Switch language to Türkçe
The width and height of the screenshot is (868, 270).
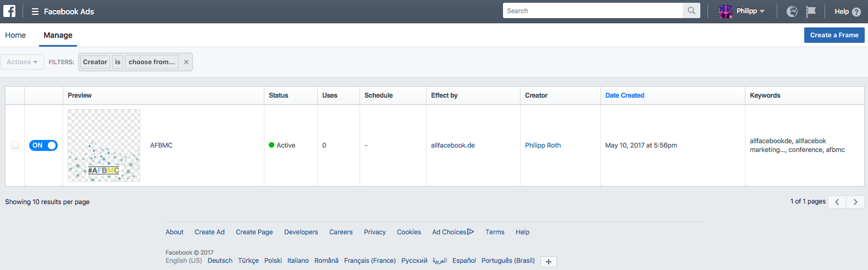coord(248,261)
